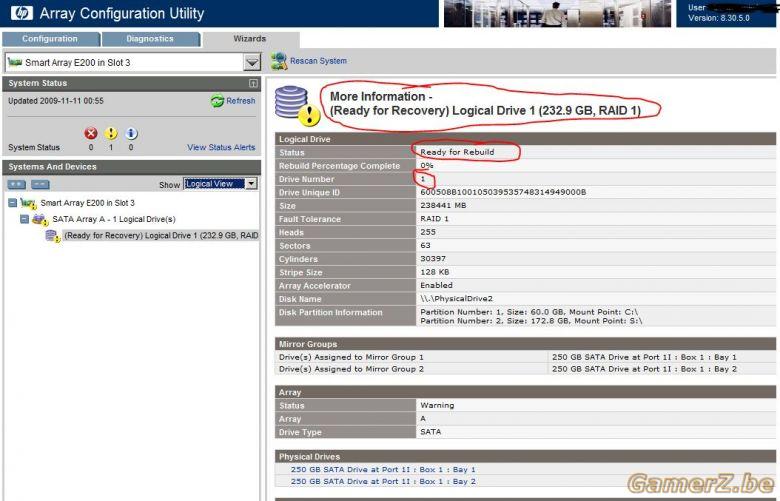The width and height of the screenshot is (780, 501).
Task: Select the Wizards tab
Action: pos(250,39)
